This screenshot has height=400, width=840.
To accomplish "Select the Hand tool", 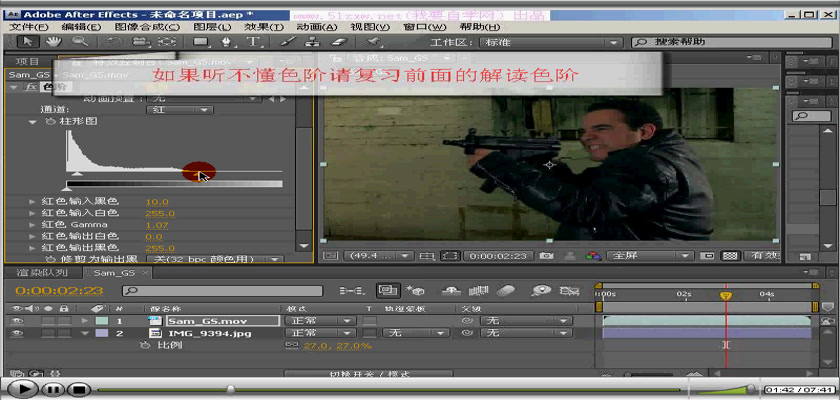I will coord(54,41).
